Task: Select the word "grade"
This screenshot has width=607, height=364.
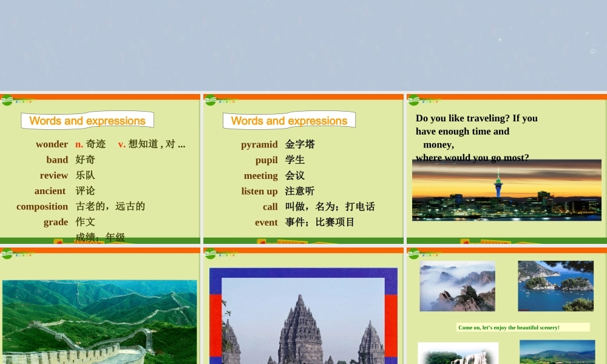Action: pos(56,222)
